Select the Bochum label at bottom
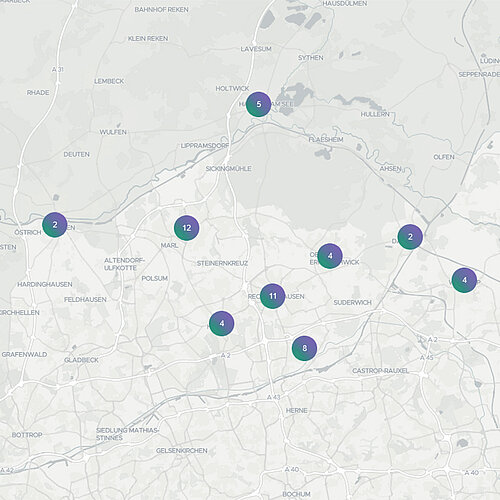The width and height of the screenshot is (500, 500). coord(296,494)
